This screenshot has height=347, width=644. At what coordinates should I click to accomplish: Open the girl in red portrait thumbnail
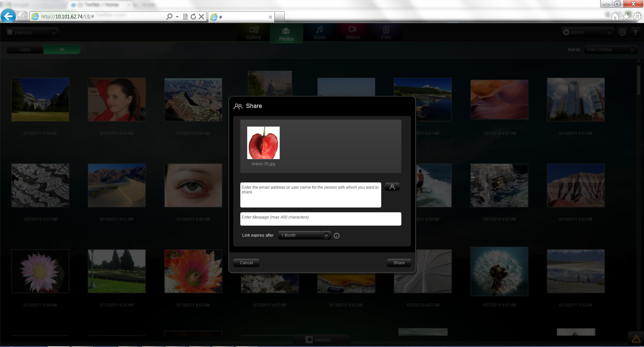[x=117, y=100]
